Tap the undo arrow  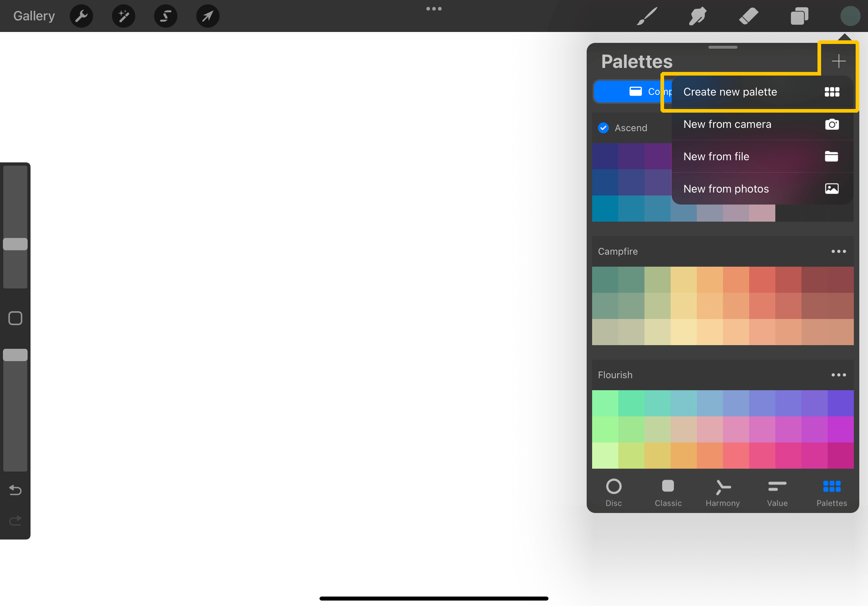[x=15, y=490]
